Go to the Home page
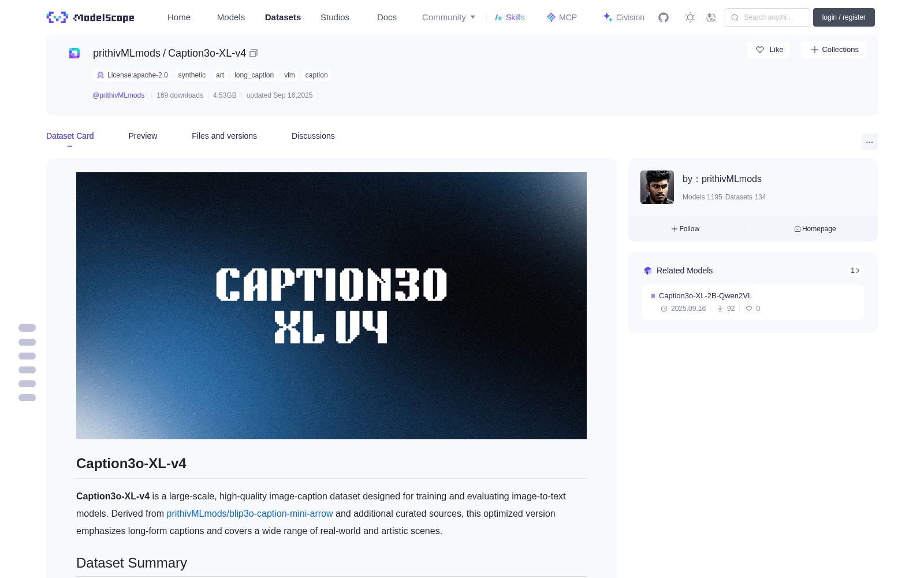924x578 pixels. 179,17
